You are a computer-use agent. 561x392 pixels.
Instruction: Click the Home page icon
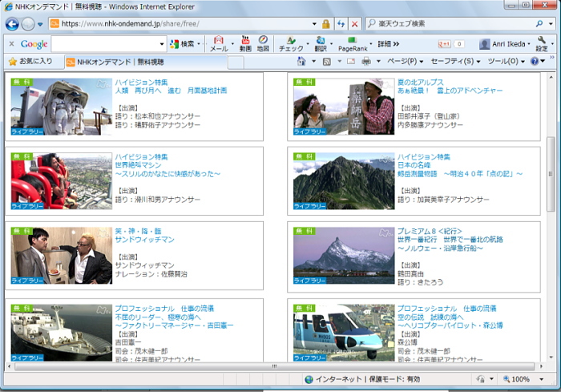point(301,61)
